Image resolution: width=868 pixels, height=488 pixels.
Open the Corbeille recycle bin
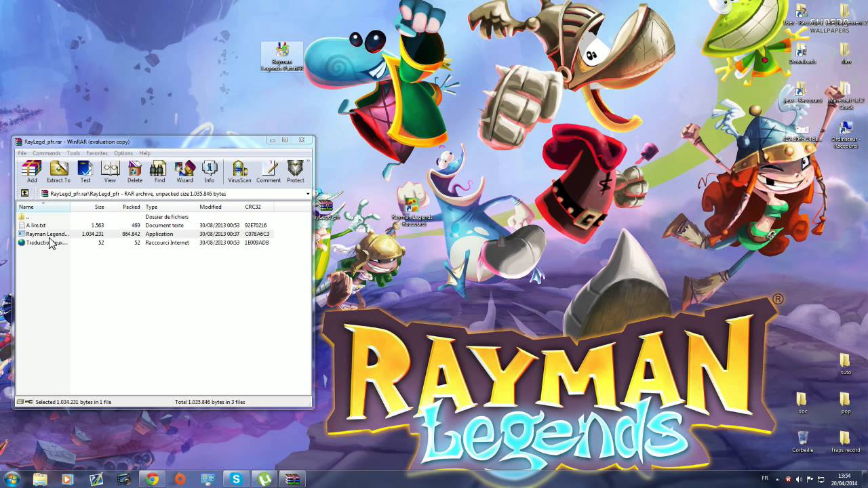click(802, 441)
